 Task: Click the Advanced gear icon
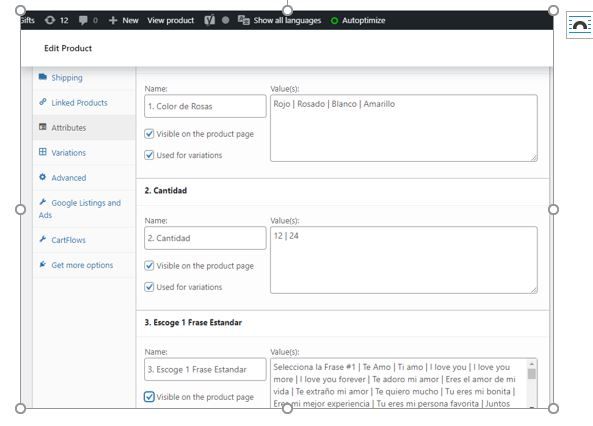pyautogui.click(x=43, y=177)
